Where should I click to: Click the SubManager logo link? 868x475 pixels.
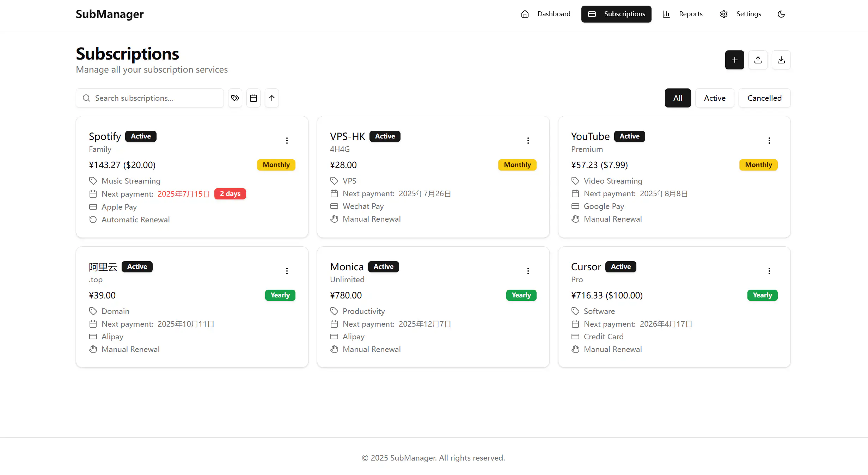(110, 14)
